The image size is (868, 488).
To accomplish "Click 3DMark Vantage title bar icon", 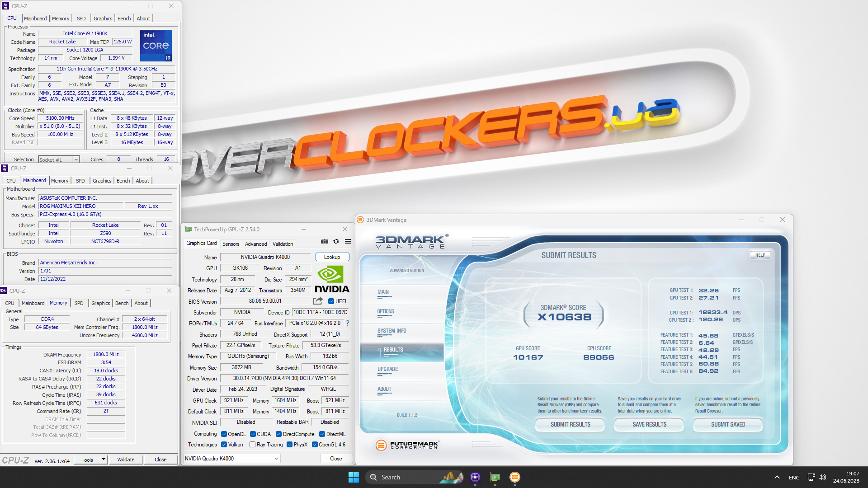I will [x=360, y=220].
